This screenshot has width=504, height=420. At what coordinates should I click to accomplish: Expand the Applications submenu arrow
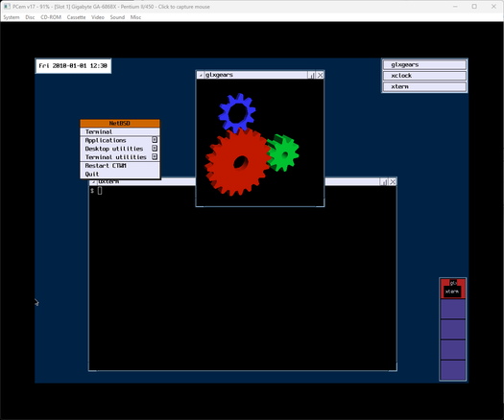(155, 140)
